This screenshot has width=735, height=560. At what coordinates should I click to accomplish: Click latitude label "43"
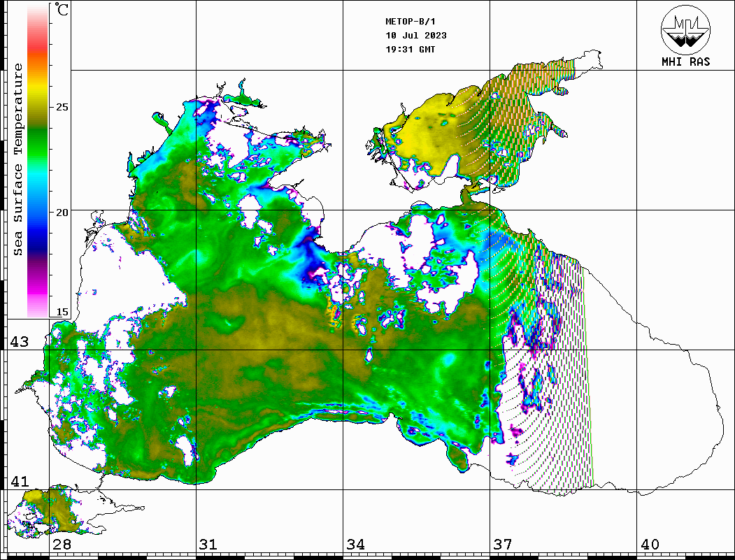[x=20, y=342]
